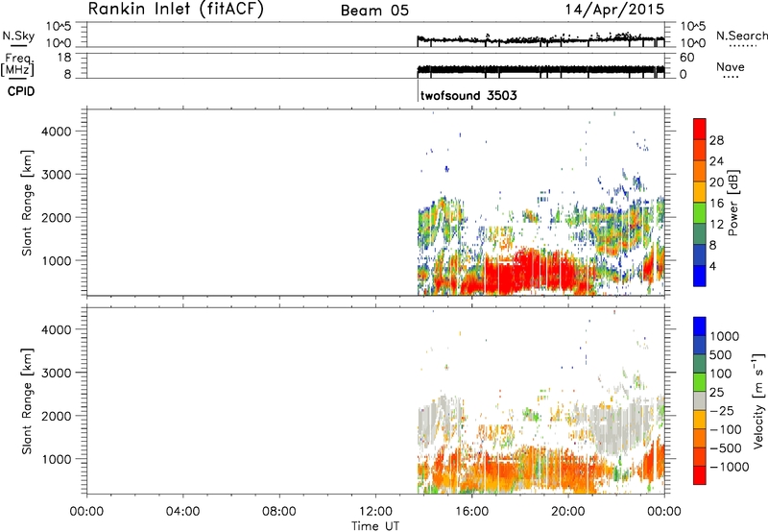Click the '20:00' time tick label

(x=568, y=512)
